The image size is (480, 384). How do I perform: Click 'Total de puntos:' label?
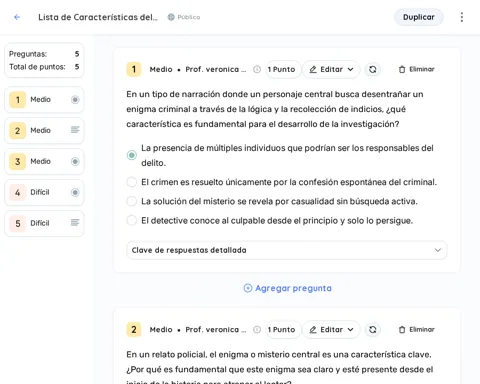coord(37,67)
